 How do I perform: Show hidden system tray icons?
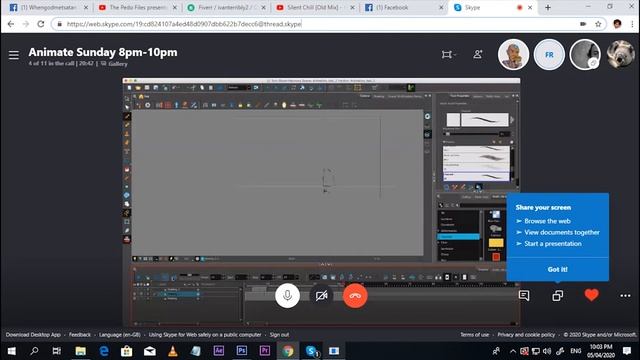pyautogui.click(x=513, y=351)
